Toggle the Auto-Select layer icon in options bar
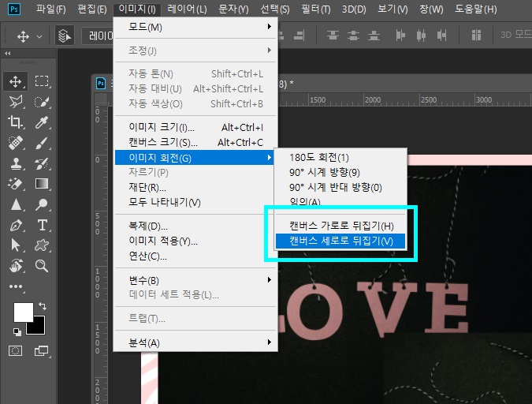 click(x=64, y=36)
